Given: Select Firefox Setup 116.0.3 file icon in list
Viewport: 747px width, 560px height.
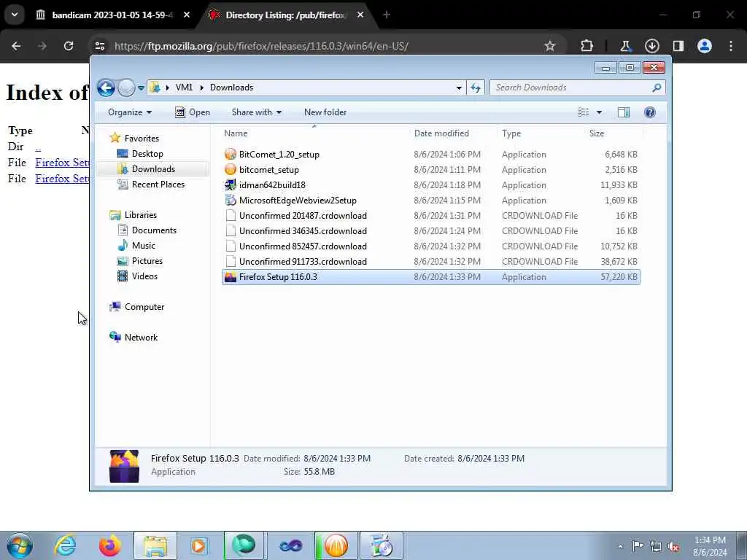Looking at the screenshot, I should (x=230, y=276).
